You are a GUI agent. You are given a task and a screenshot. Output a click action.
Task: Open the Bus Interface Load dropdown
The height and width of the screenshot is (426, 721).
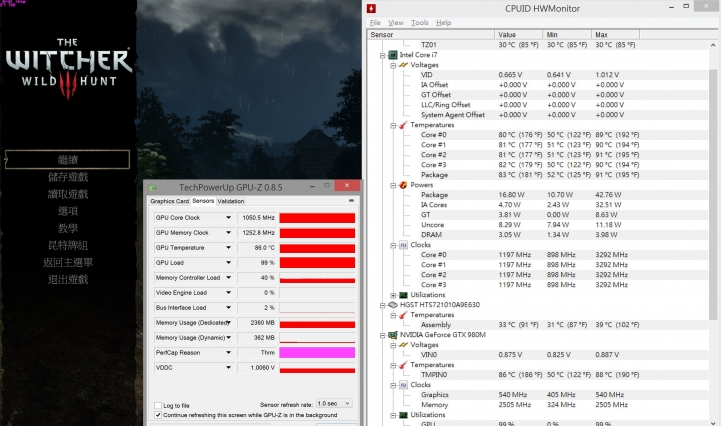228,308
